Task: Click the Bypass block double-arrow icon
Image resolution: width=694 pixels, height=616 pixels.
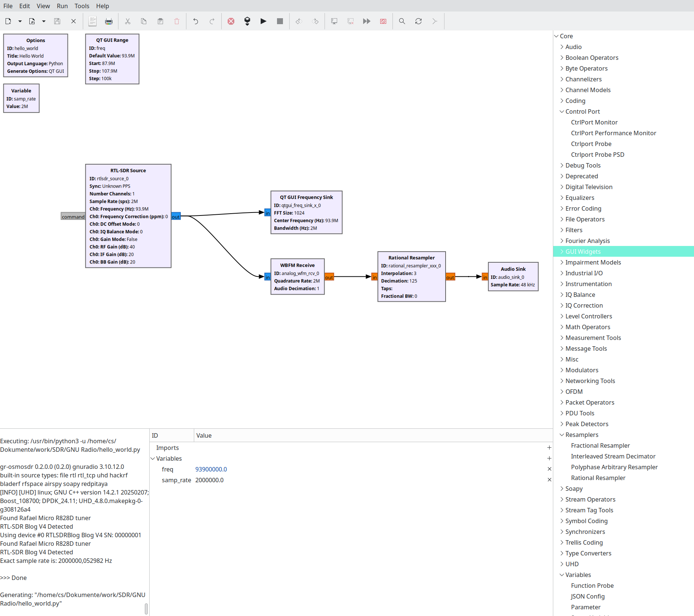Action: 367,21
